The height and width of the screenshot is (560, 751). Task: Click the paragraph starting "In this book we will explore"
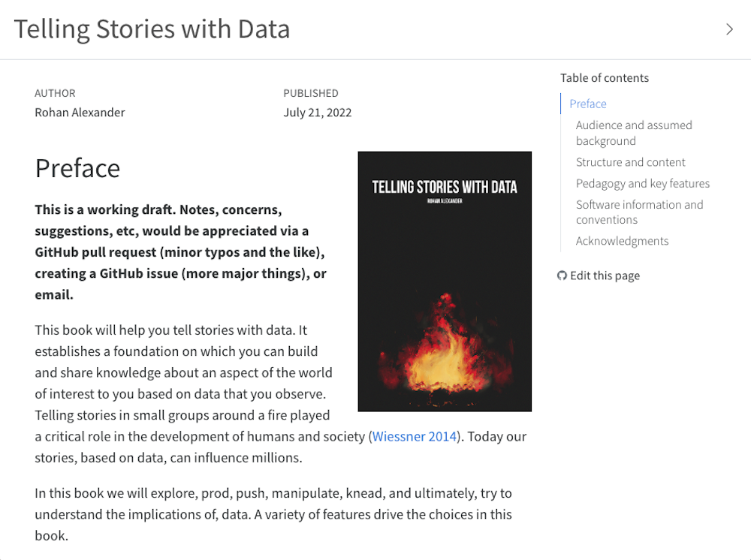click(273, 514)
